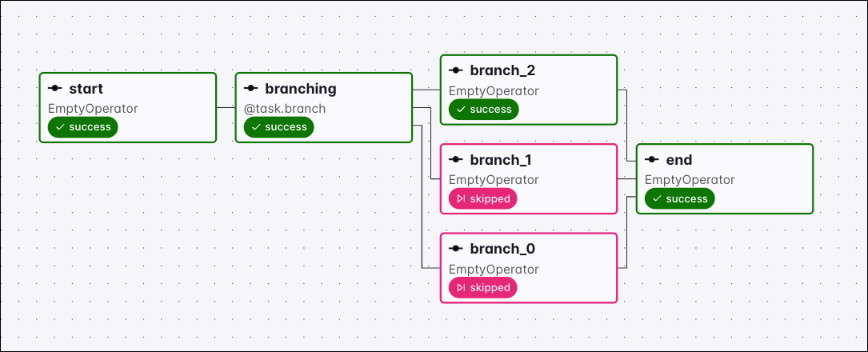
Task: Click the checkmark in start's success badge
Action: coord(60,127)
